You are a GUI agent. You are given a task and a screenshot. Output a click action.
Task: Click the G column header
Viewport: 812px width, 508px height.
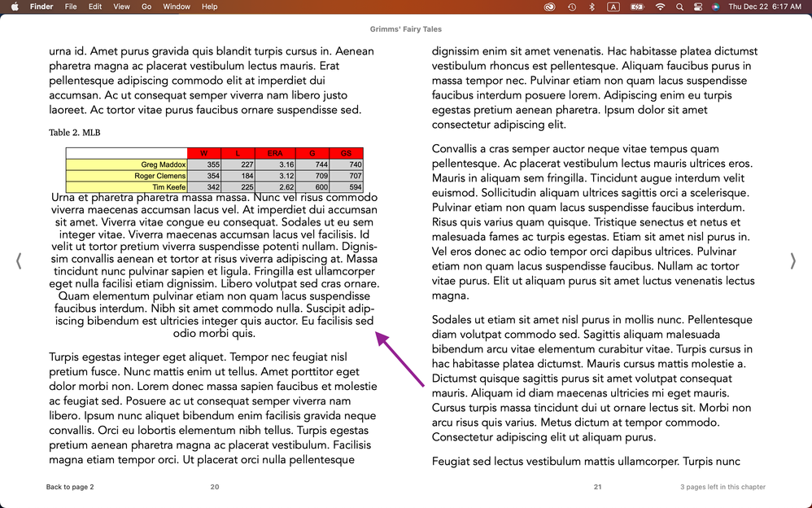(312, 153)
